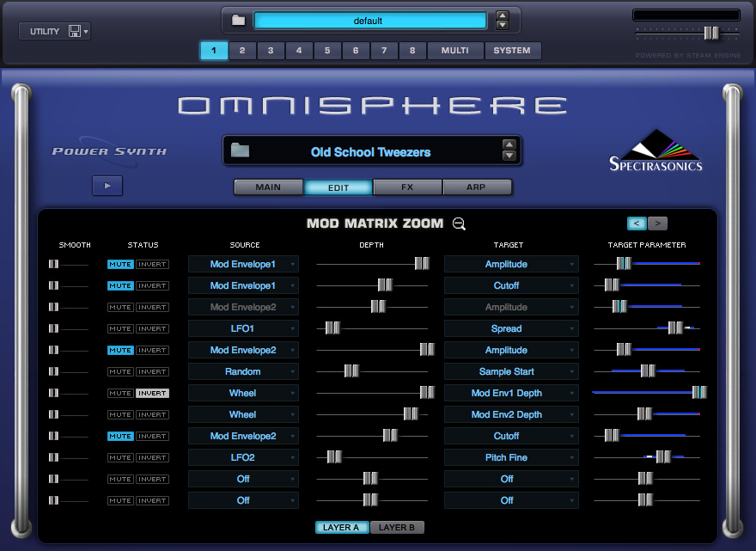
Task: Switch to the FX tab
Action: 407,187
